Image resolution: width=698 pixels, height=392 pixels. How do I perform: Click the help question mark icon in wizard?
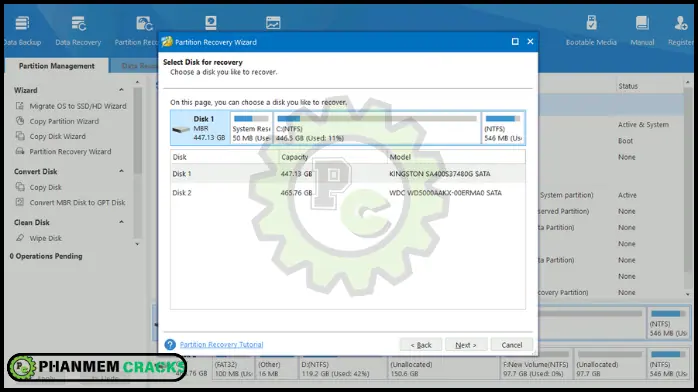(x=170, y=344)
